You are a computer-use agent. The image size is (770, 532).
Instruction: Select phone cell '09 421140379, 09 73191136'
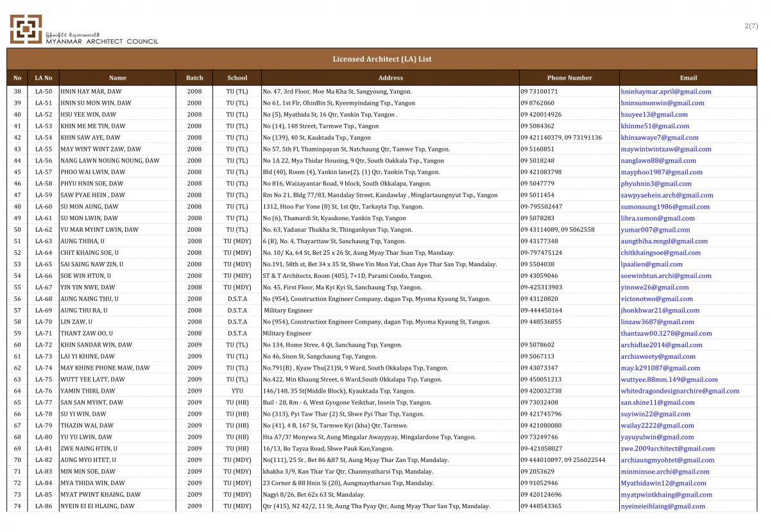coord(569,138)
